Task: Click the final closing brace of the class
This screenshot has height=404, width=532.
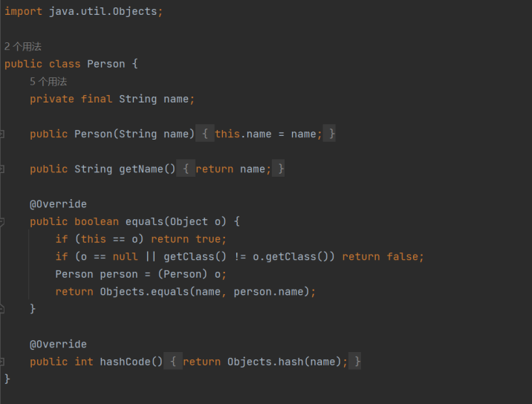Action: tap(7, 379)
